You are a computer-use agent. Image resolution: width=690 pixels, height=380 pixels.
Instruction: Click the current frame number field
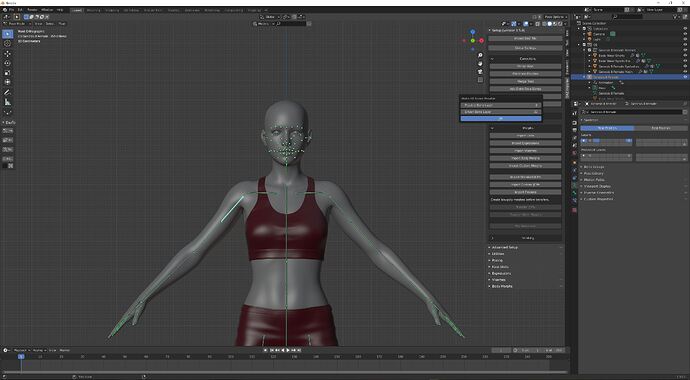[x=501, y=350]
